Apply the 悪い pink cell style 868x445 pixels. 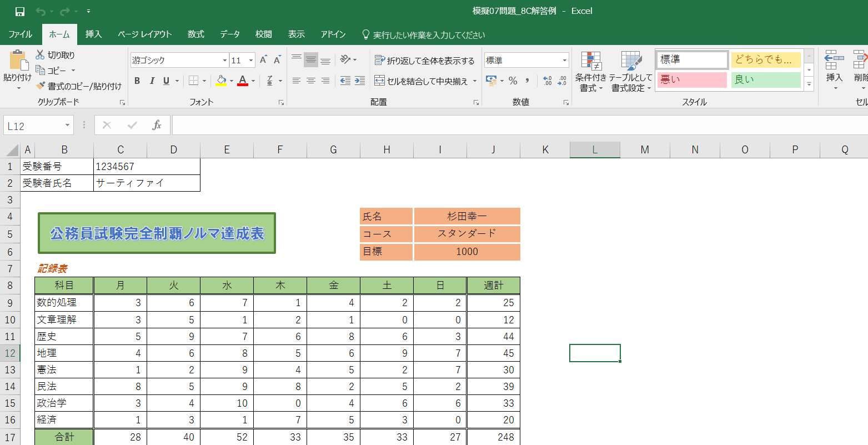tap(691, 79)
